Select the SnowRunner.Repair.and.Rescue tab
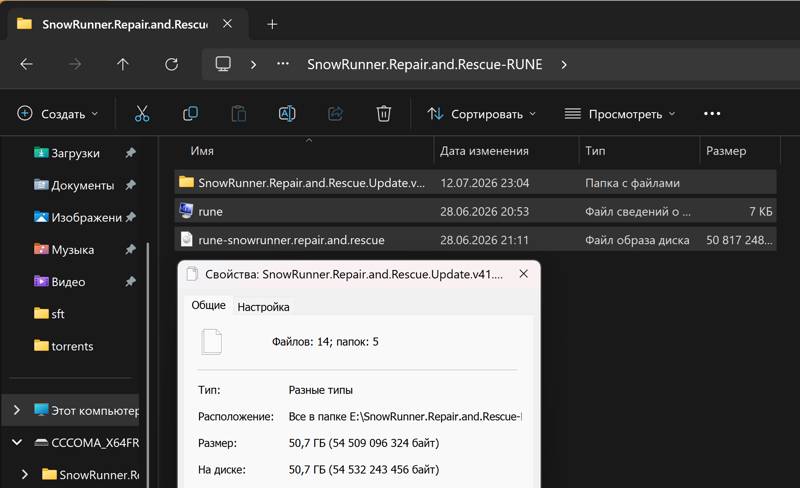This screenshot has height=488, width=800. coord(124,24)
